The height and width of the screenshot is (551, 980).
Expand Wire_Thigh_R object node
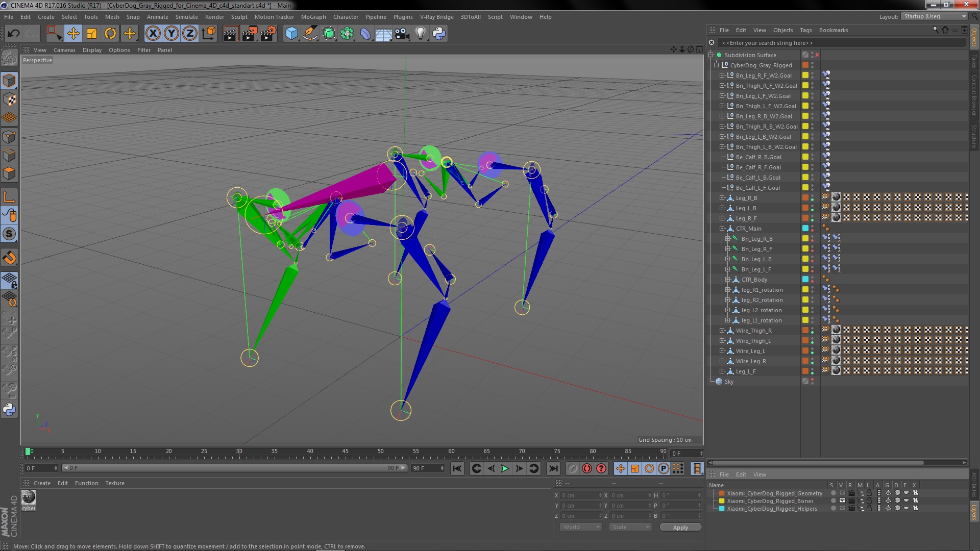click(x=722, y=331)
